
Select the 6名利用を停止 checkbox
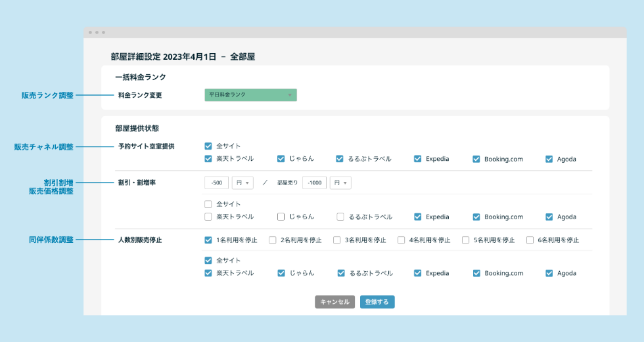point(530,240)
